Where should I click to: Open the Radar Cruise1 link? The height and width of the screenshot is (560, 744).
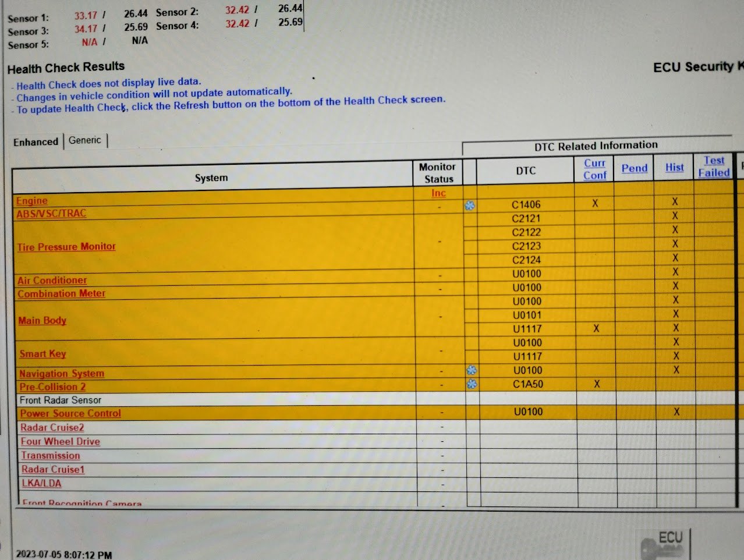click(53, 470)
